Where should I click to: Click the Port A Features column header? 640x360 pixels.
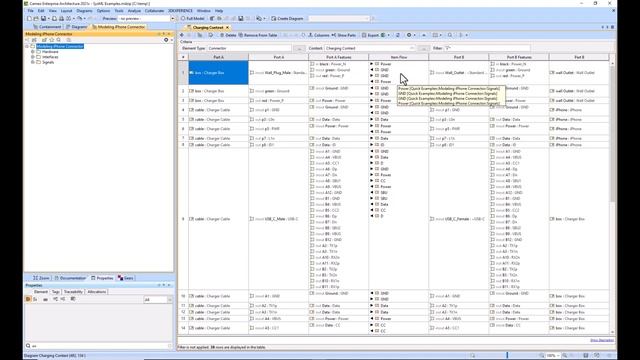click(x=339, y=57)
